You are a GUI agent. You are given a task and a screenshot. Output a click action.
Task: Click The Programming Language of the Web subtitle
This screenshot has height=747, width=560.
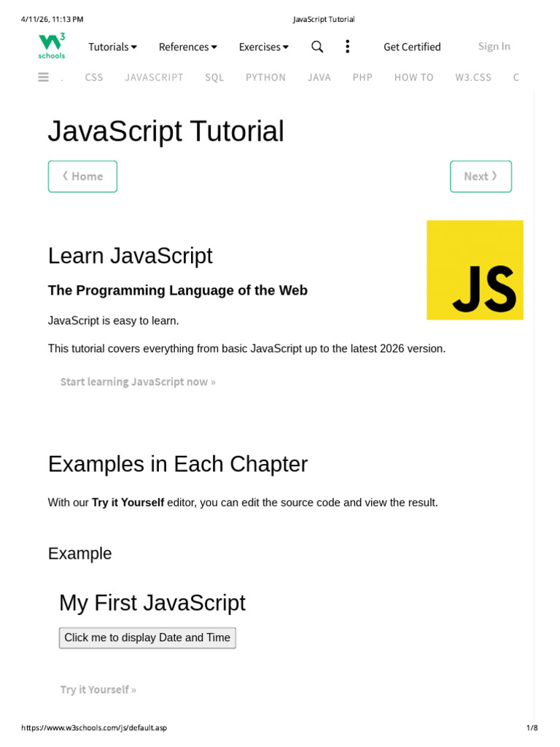pyautogui.click(x=178, y=290)
